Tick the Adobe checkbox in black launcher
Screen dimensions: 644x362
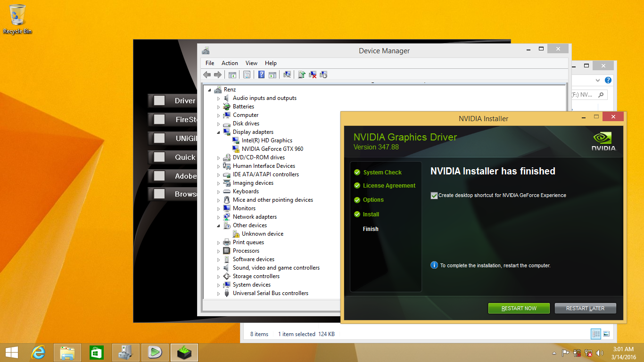click(159, 176)
